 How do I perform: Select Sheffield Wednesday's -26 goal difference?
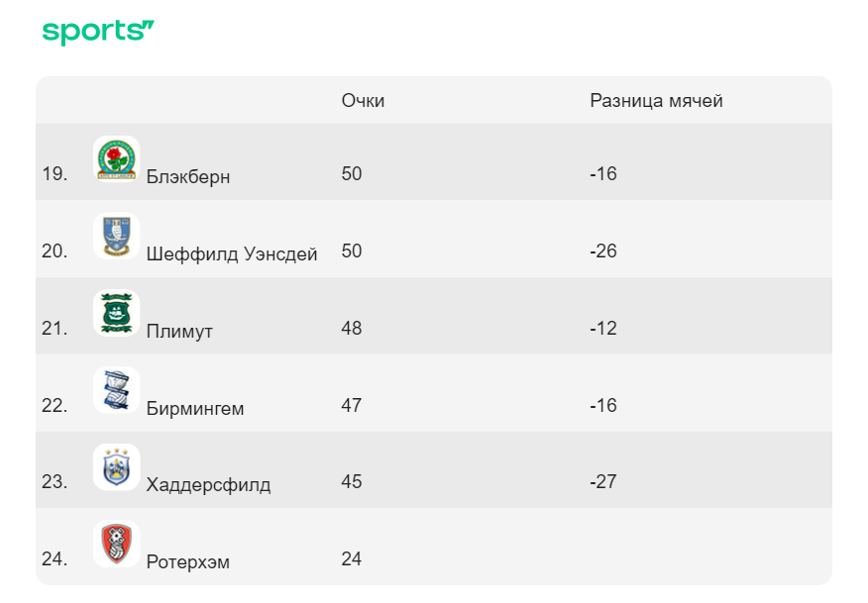pos(602,251)
